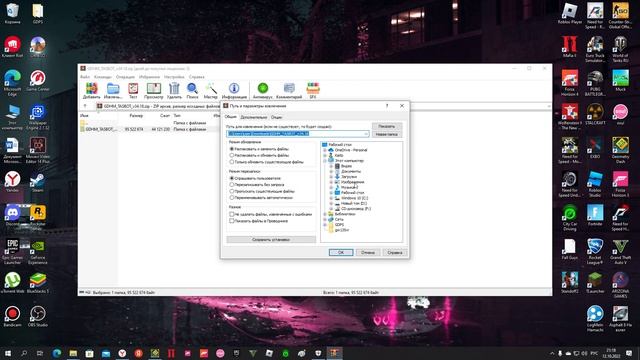640x360 pixels.
Task: Select 'Распаковать и заменить файлы' radio option
Action: click(232, 149)
